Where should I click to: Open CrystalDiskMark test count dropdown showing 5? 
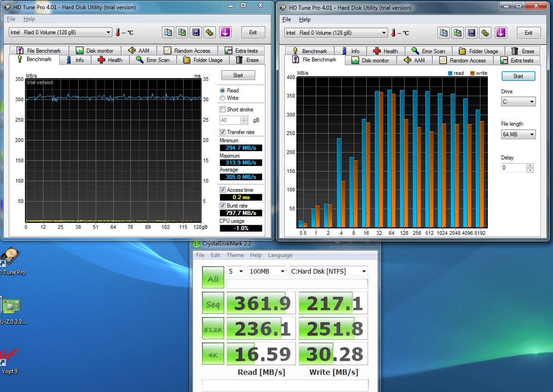point(236,271)
